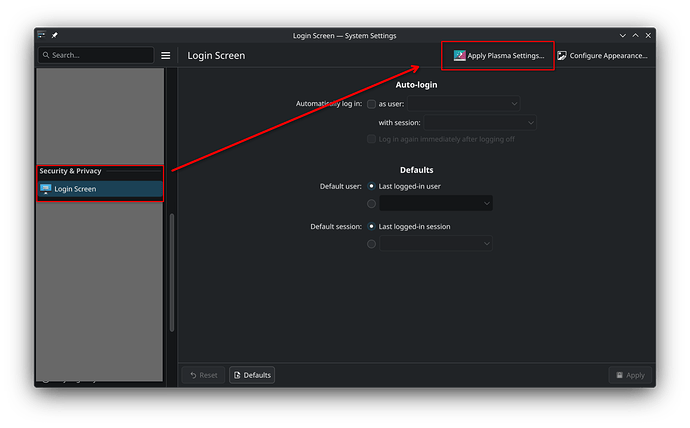Screen dimensions: 690x428
Task: Select Last logged-in user radio button
Action: (371, 186)
